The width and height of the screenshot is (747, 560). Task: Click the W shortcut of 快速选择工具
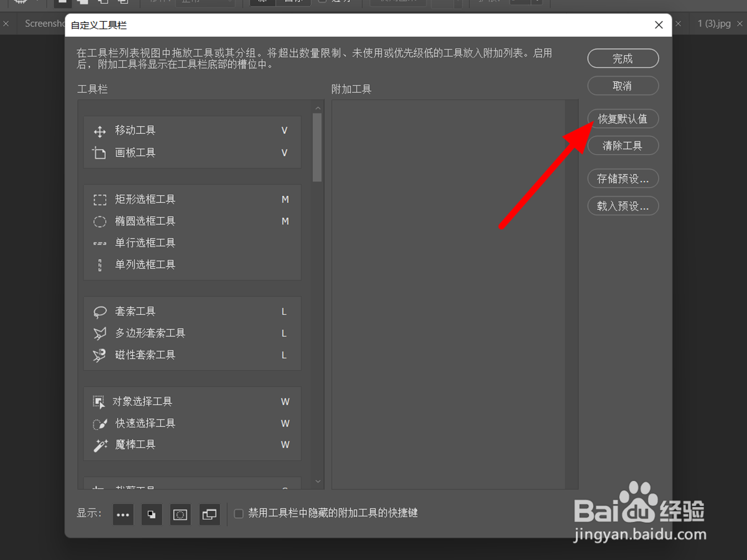tap(285, 424)
